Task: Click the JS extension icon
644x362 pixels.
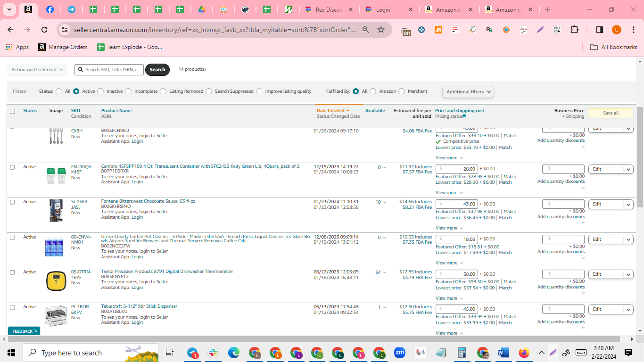Action: click(438, 30)
